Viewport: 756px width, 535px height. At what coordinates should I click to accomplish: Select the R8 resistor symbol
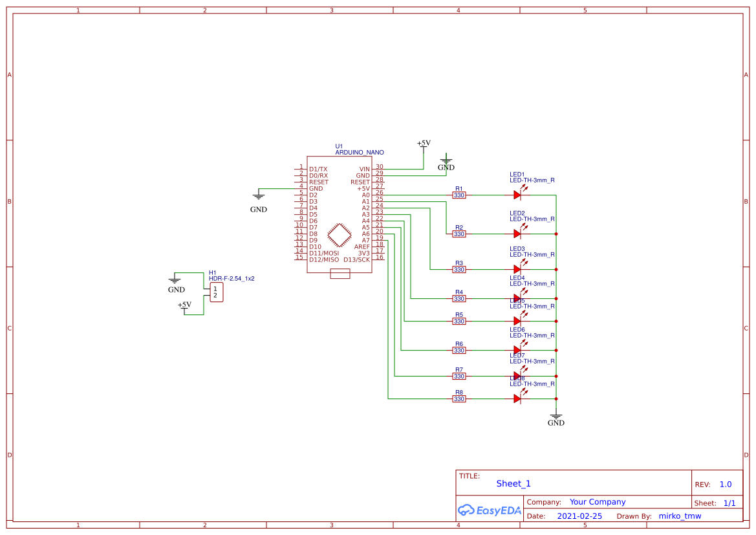click(x=459, y=399)
